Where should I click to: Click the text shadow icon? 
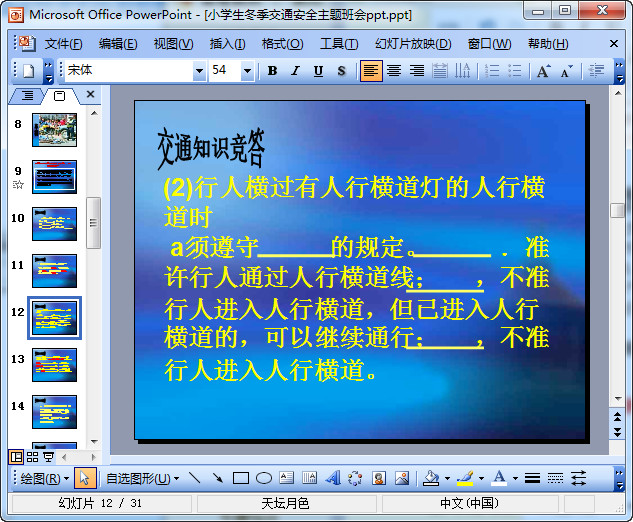point(341,71)
